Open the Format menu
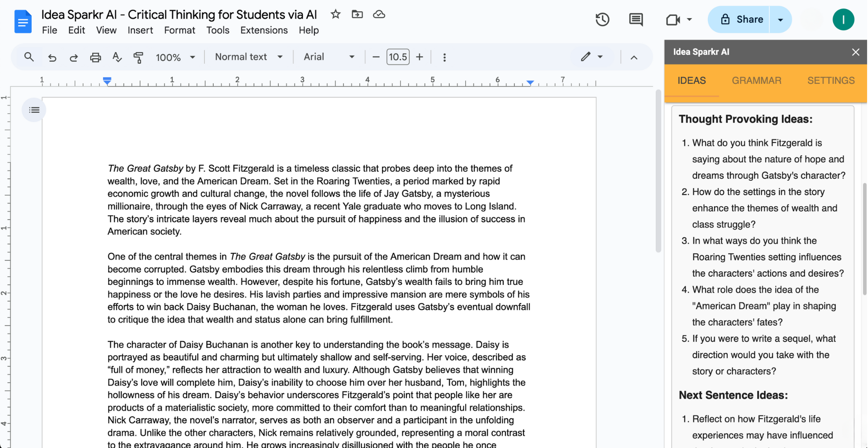This screenshot has height=448, width=868. coord(180,30)
